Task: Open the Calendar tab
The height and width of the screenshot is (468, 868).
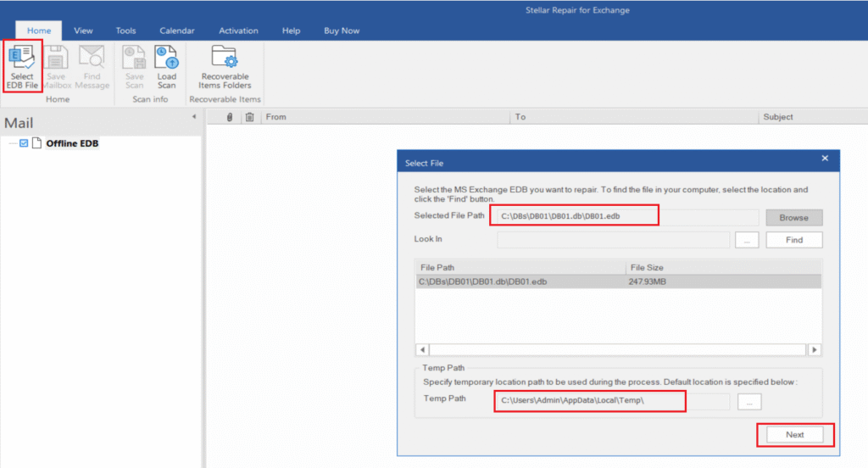Action: click(x=176, y=31)
